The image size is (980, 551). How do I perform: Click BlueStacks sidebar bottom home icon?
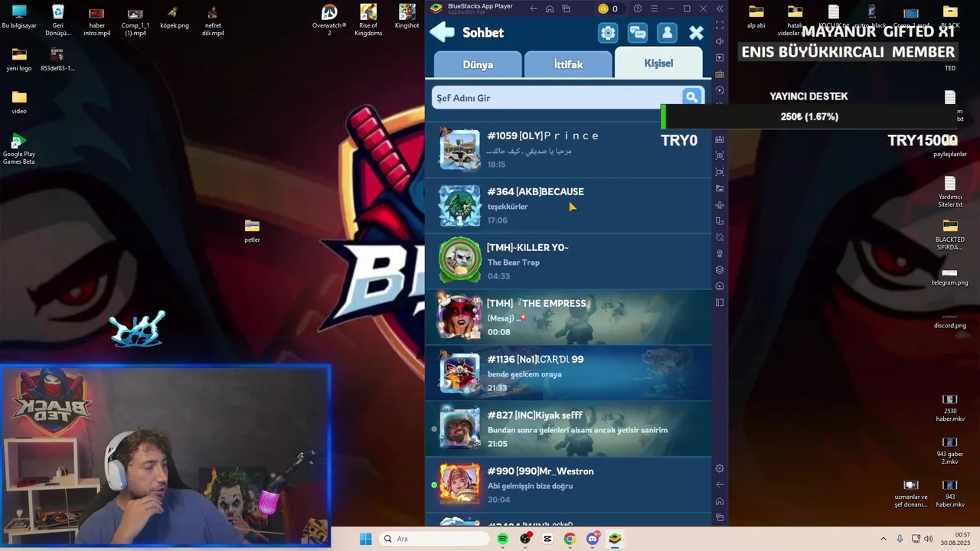[x=720, y=501]
